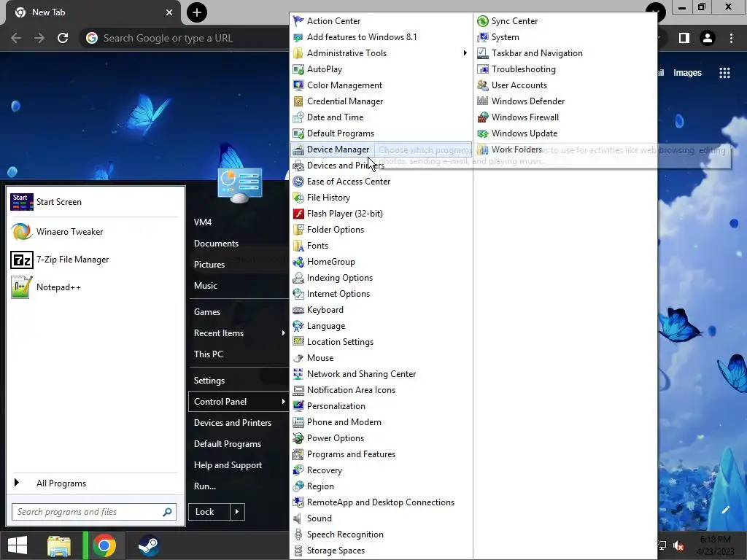Reload the Chrome page

tap(63, 38)
